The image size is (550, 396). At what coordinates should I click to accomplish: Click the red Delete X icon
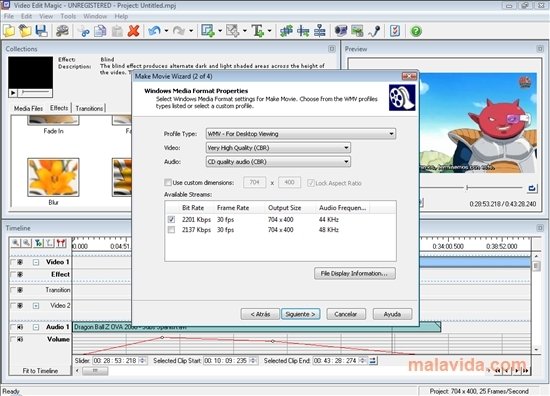tap(133, 31)
